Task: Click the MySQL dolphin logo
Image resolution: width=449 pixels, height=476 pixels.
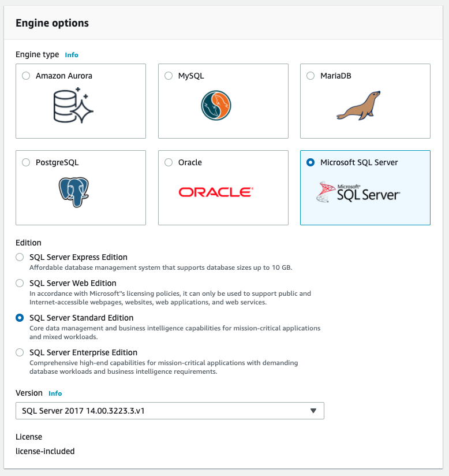Action: 216,106
